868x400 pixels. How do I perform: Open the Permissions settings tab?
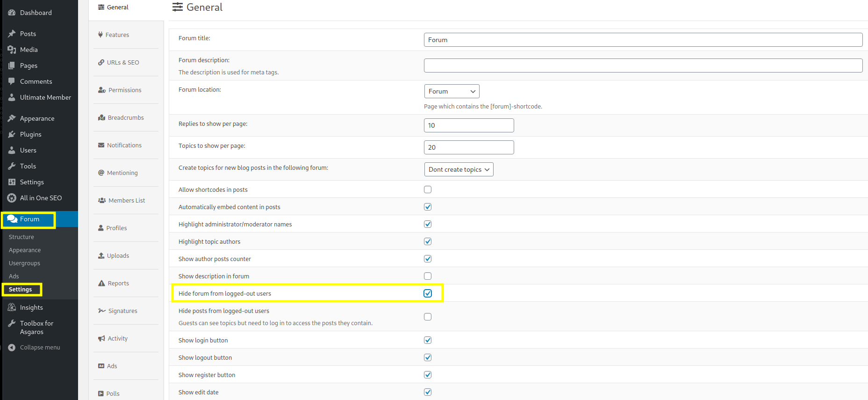pyautogui.click(x=124, y=90)
